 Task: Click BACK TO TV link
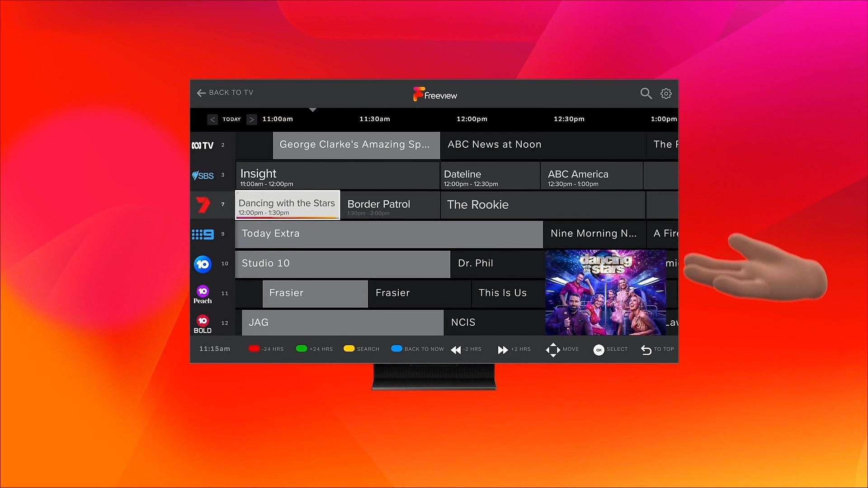pyautogui.click(x=225, y=93)
